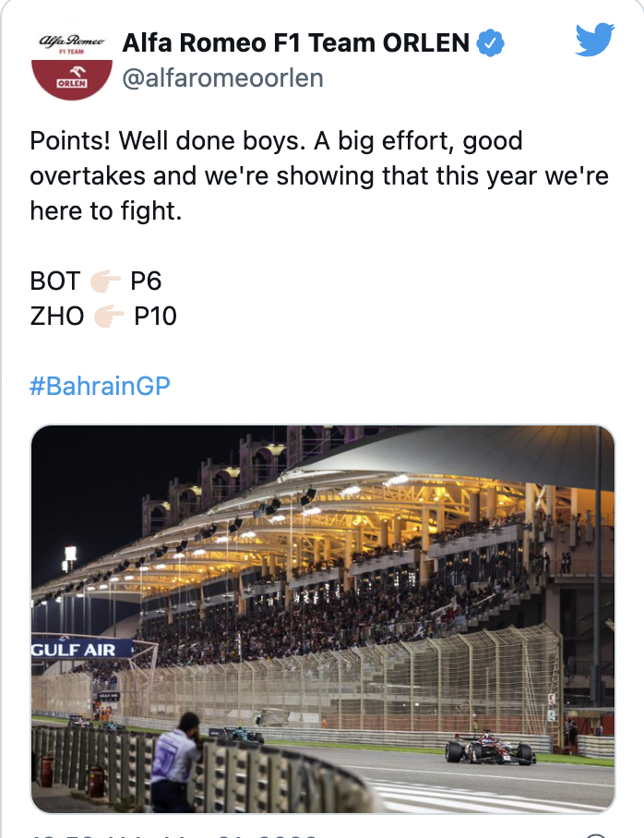Viewport: 644px width, 838px height.
Task: Open the #BahrainGP hashtag link
Action: tap(100, 385)
